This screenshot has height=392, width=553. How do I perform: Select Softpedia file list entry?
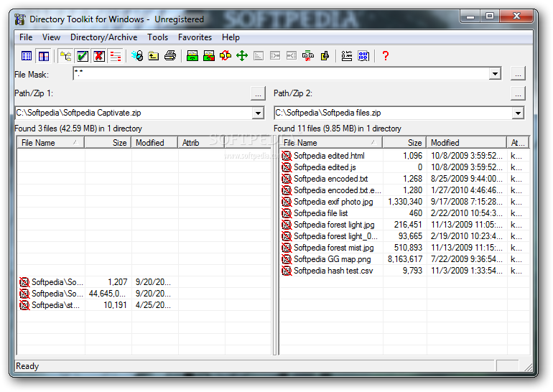click(320, 213)
